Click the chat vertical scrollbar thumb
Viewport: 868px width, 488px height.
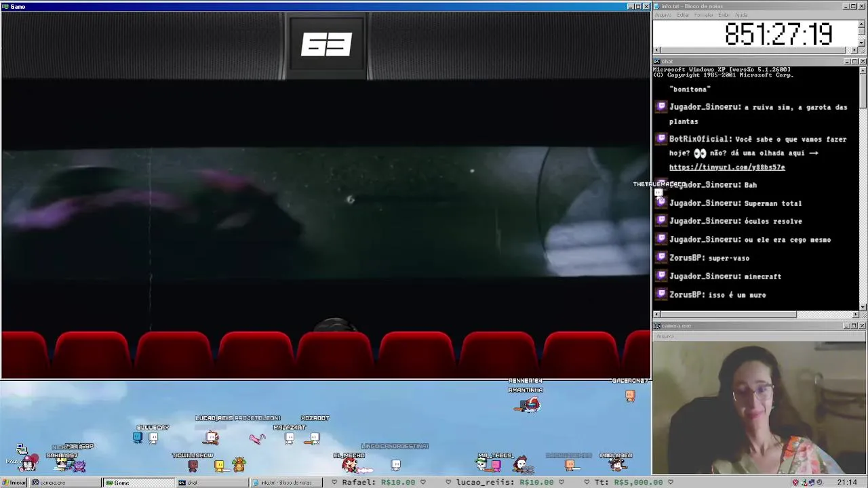[x=862, y=90]
